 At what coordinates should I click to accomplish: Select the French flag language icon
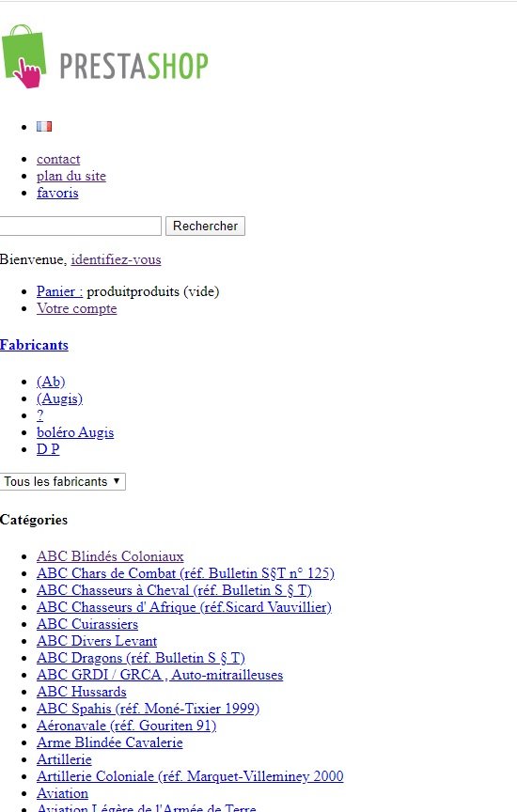44,126
